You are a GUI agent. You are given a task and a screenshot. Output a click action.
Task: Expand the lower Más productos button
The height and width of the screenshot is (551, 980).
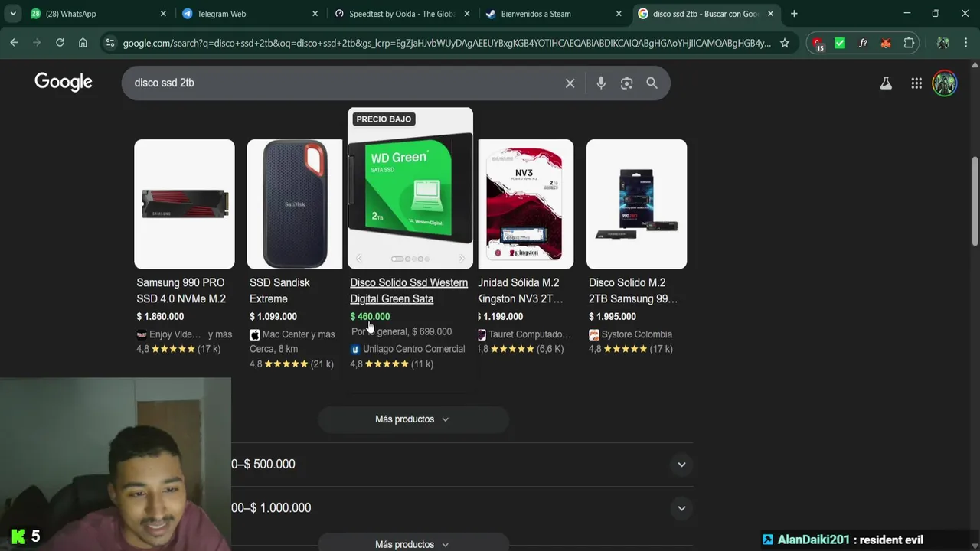click(x=413, y=543)
